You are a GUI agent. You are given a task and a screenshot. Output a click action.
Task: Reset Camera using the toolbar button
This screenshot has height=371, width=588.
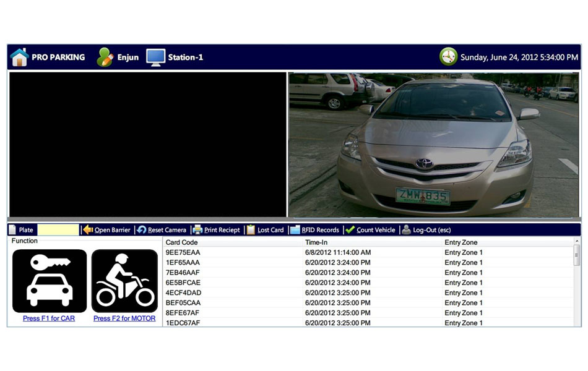coord(162,230)
